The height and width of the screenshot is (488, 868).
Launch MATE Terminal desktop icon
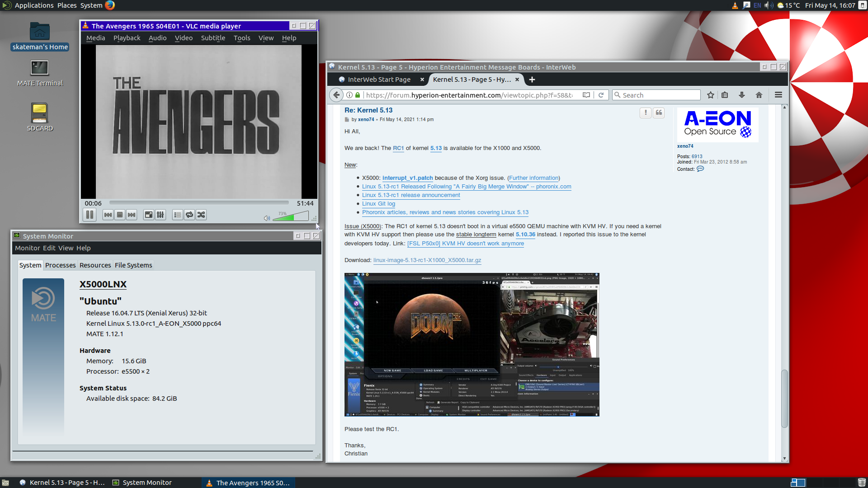40,73
